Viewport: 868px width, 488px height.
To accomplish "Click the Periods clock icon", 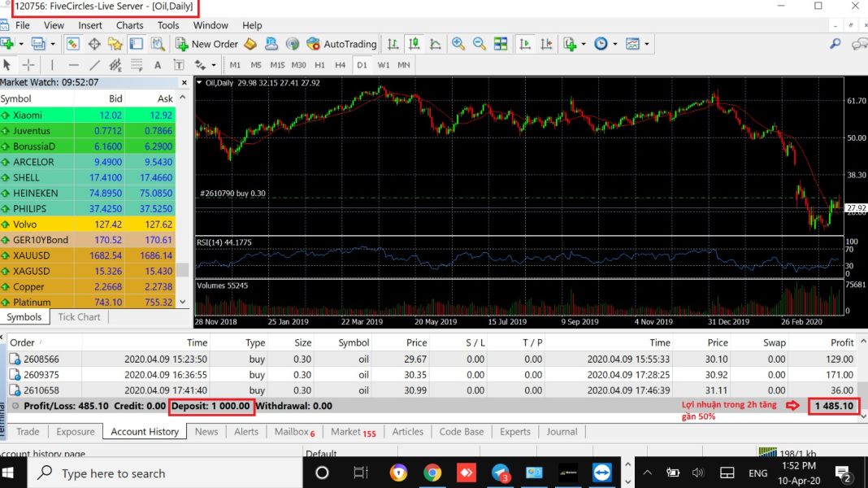I will [x=601, y=44].
